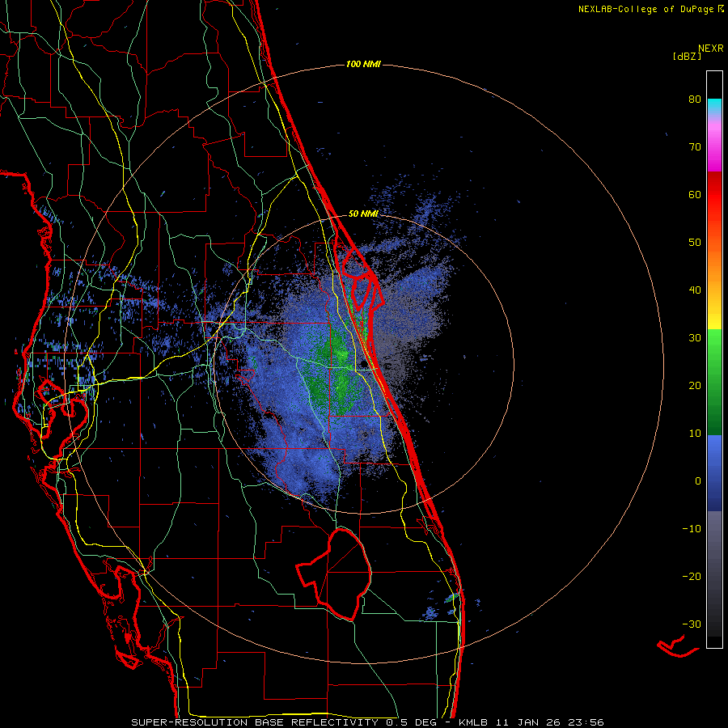This screenshot has width=728, height=728.
Task: Click the 60 value on the dBZ scale
Action: [x=695, y=195]
